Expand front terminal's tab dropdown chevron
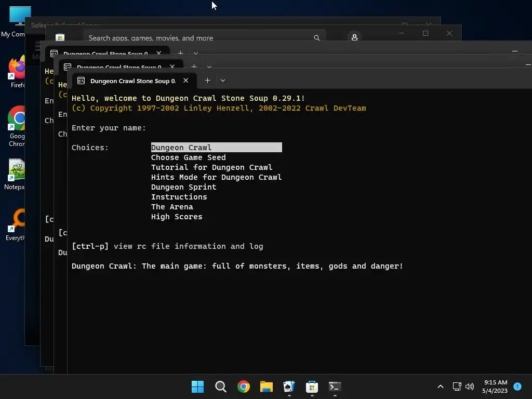The height and width of the screenshot is (399, 532). tap(222, 81)
